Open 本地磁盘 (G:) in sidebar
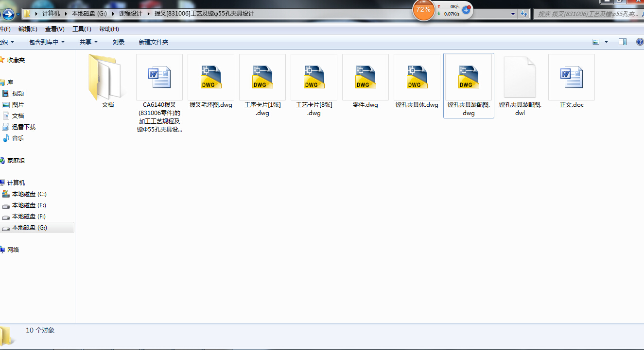Viewport: 644px width, 350px height. [37, 228]
